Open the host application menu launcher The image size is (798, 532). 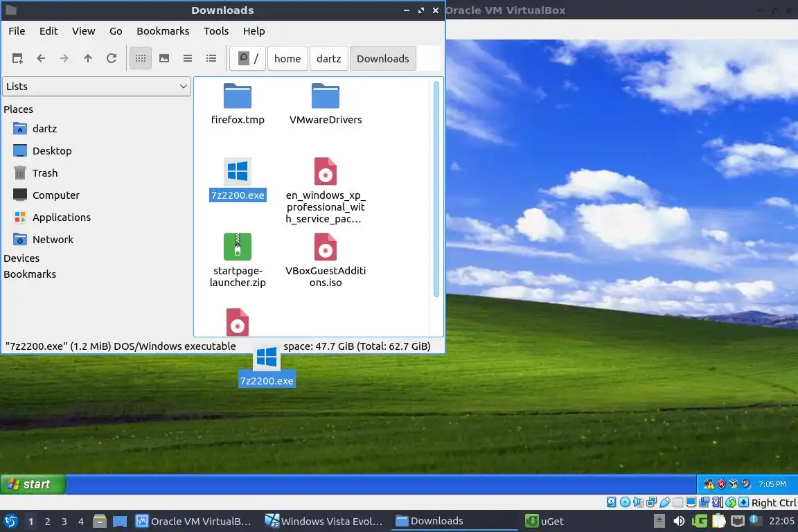pyautogui.click(x=10, y=522)
